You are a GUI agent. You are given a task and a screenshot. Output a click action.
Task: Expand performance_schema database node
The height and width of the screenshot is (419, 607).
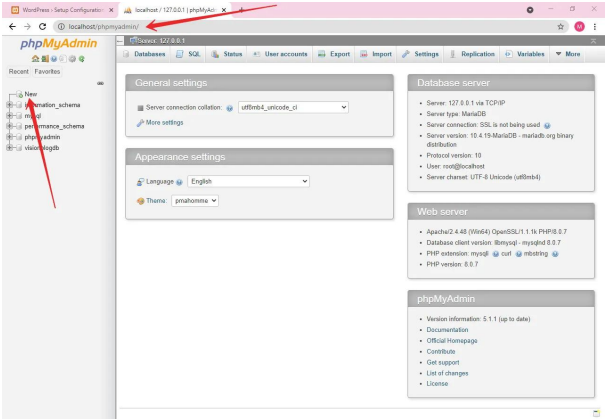[10, 126]
